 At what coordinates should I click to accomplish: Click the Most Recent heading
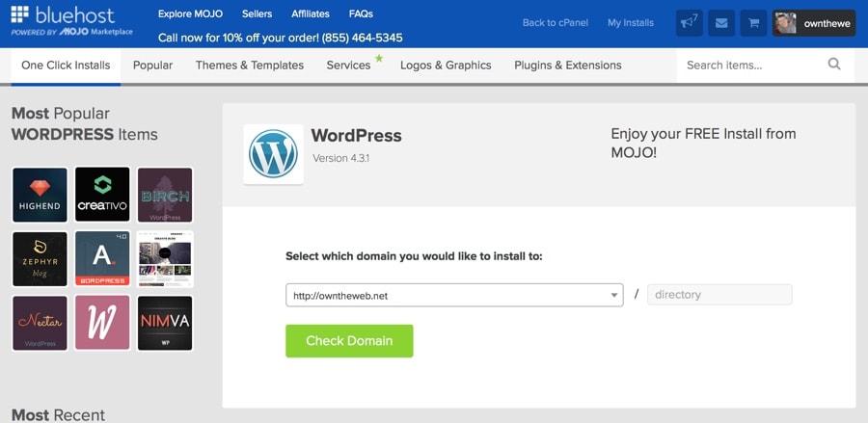[58, 414]
